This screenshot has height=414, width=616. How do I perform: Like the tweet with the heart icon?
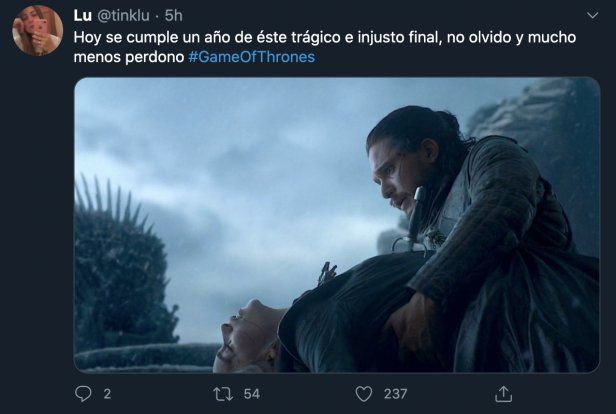click(363, 394)
